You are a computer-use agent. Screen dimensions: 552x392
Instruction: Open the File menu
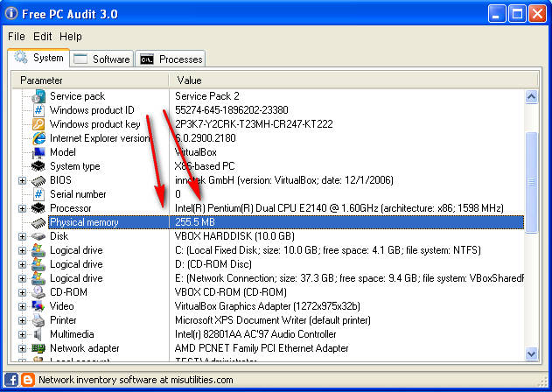point(17,36)
